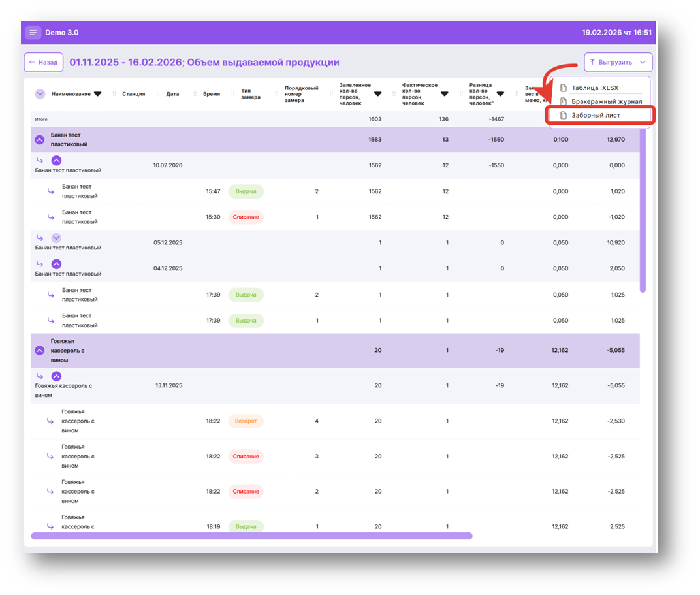
Task: Collapse the 04.12.2025 Банан date row
Action: (x=56, y=264)
